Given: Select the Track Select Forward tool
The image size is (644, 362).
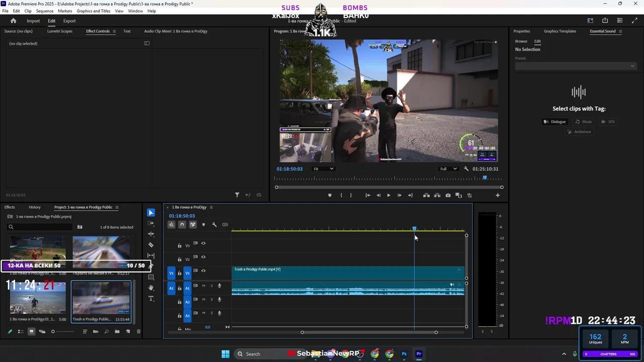Looking at the screenshot, I should click(151, 224).
